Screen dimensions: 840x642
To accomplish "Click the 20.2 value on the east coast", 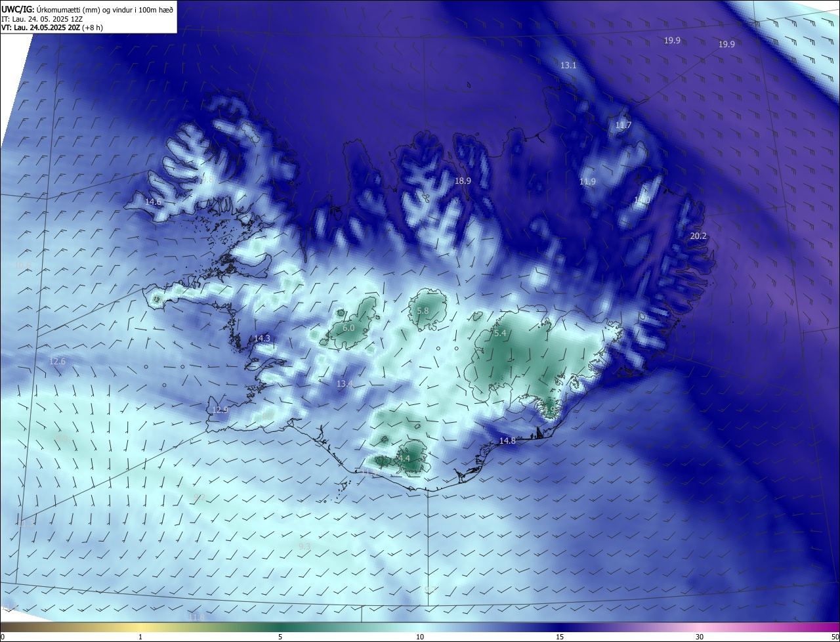I will tap(698, 236).
